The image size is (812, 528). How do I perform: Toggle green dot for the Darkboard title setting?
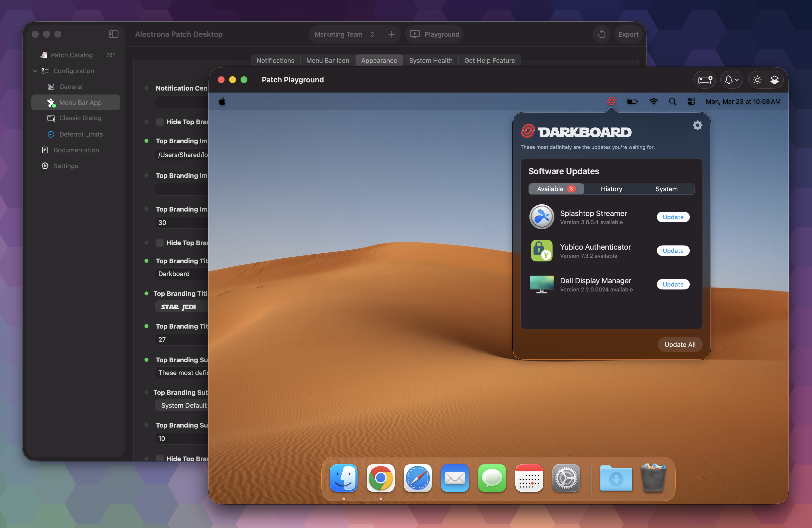146,261
